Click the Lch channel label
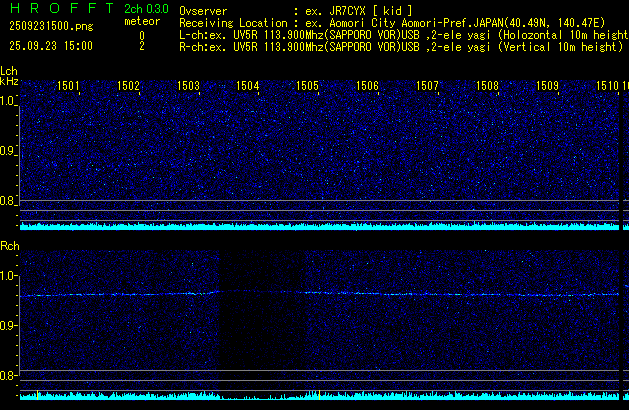Image resolution: width=629 pixels, height=410 pixels. click(x=9, y=71)
